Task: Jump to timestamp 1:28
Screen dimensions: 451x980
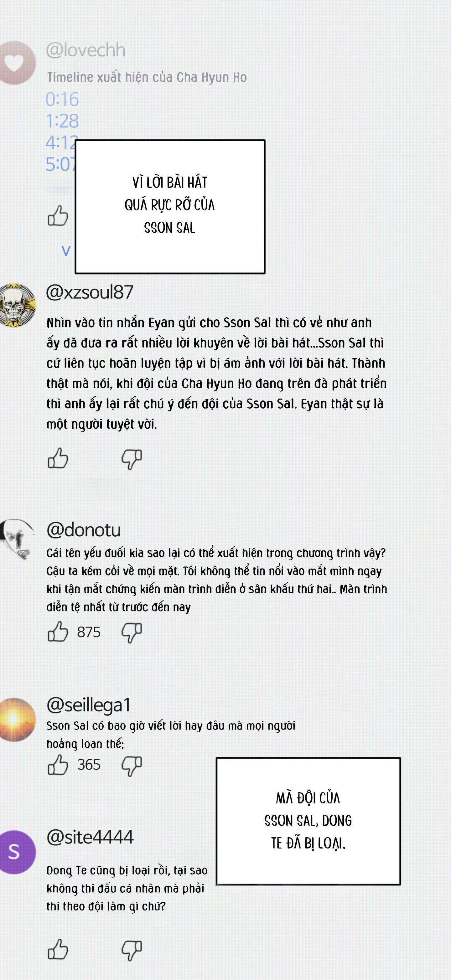Action: 62,121
